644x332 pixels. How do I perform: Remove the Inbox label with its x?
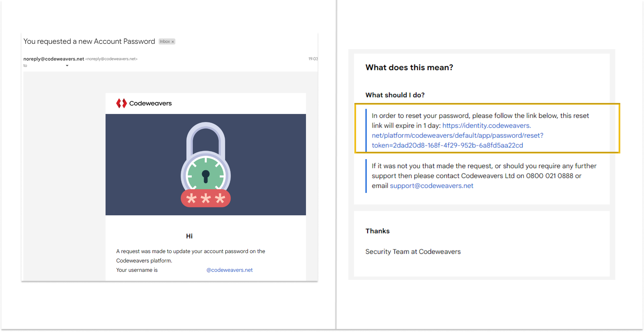point(173,42)
